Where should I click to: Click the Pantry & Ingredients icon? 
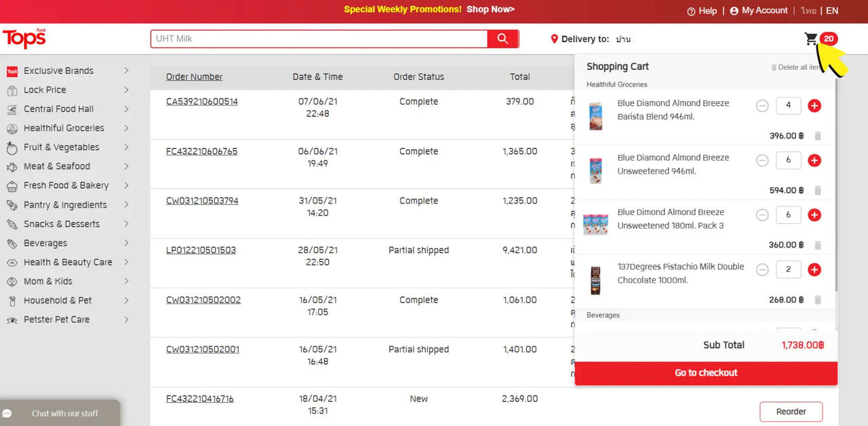pyautogui.click(x=12, y=205)
